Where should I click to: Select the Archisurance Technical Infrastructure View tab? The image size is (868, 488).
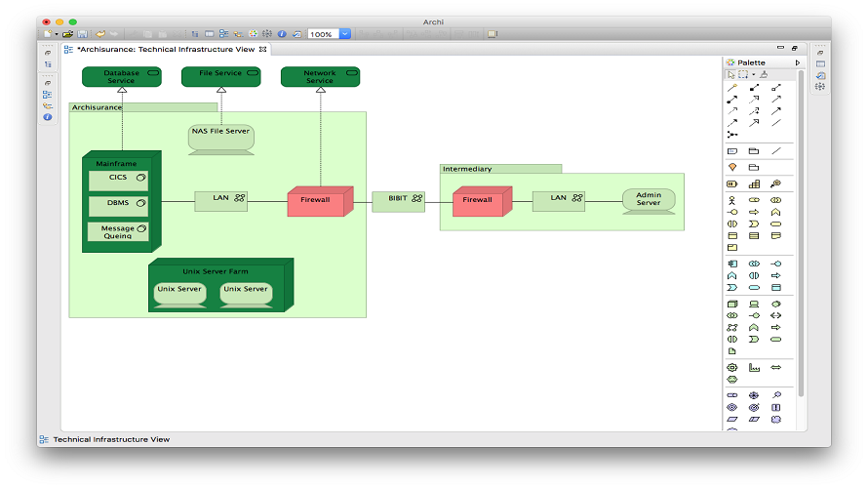(x=167, y=50)
